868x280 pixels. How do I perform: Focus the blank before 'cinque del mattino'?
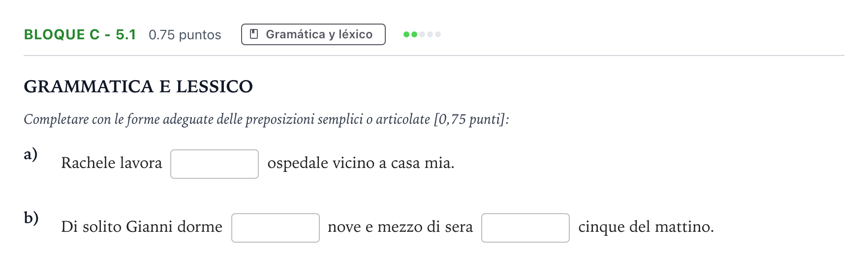(x=526, y=228)
